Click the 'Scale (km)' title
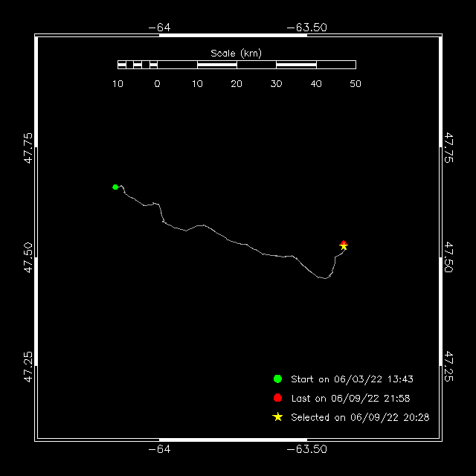Screen dimensions: 476x476 click(x=236, y=53)
